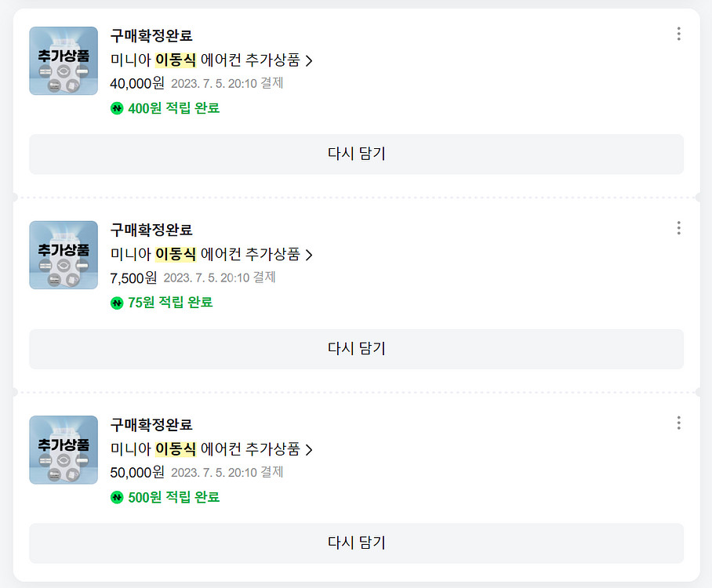The height and width of the screenshot is (588, 712).
Task: Expand the product title chevron in the 7,500원 order
Action: (309, 255)
